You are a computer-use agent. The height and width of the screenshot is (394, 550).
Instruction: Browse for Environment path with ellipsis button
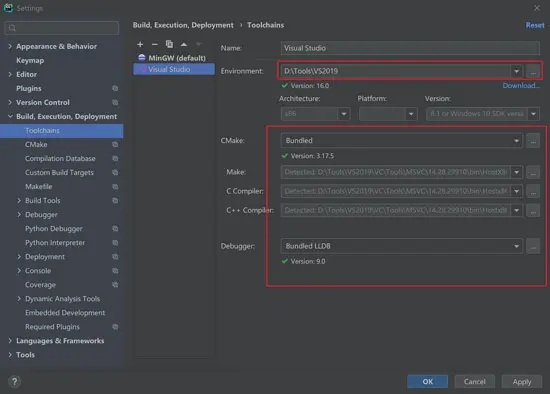pos(533,71)
